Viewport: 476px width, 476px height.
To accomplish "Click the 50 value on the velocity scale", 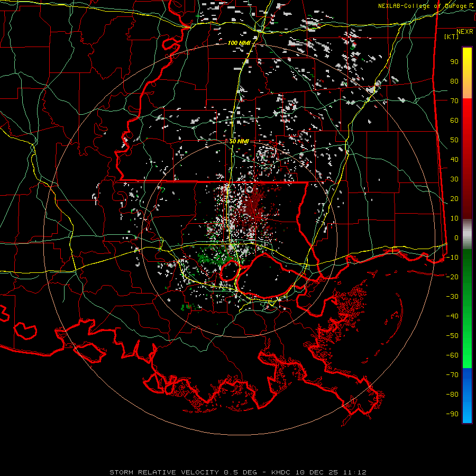I will pyautogui.click(x=454, y=140).
